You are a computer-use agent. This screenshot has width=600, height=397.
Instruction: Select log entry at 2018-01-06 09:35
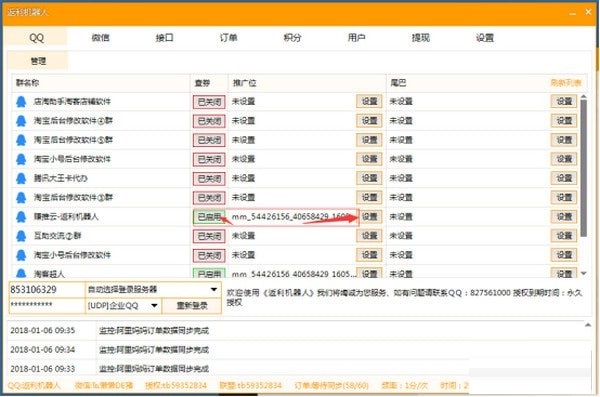300,330
